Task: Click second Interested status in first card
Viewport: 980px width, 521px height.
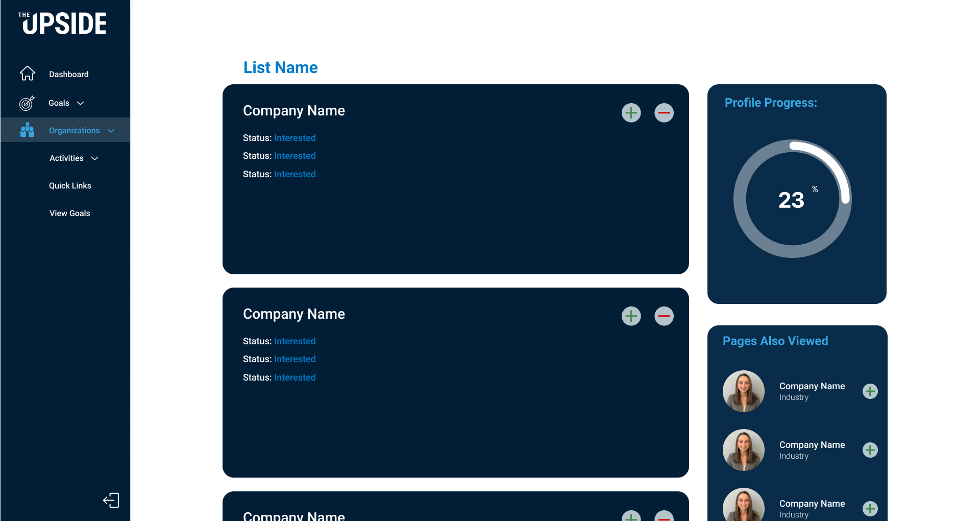Action: coord(295,156)
